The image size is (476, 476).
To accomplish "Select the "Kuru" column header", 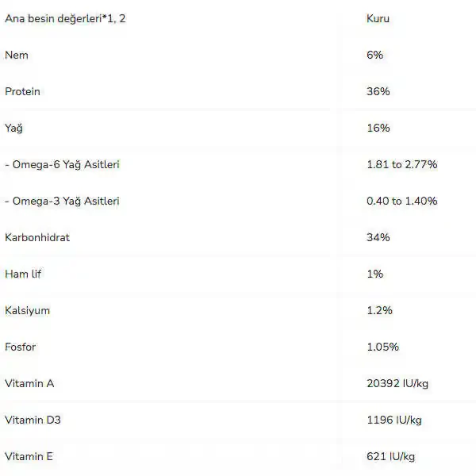I will (378, 18).
